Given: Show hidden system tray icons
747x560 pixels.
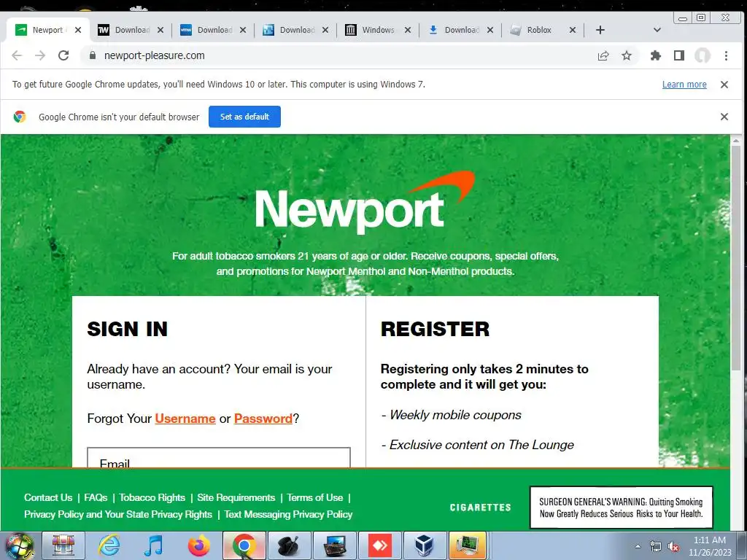Looking at the screenshot, I should 638,546.
